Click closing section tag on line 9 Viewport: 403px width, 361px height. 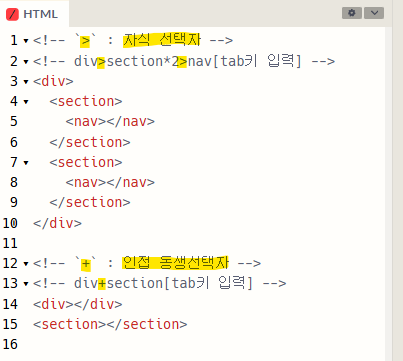[x=90, y=202]
